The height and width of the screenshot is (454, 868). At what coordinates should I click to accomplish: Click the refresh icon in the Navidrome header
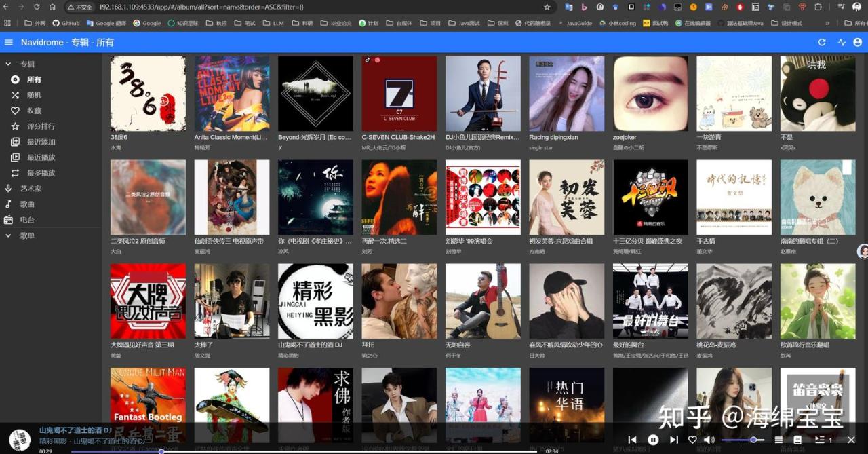point(822,42)
